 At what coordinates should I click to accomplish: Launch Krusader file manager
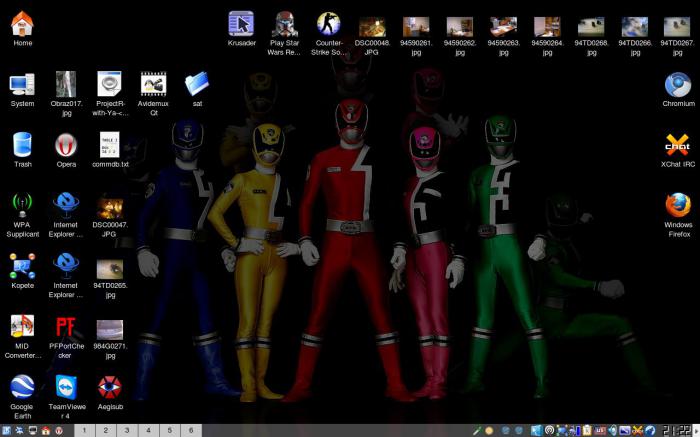point(242,29)
